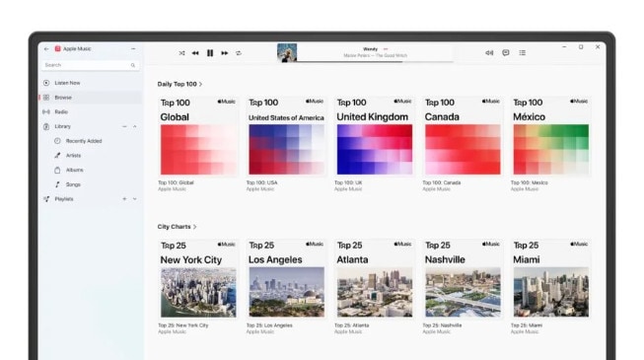Viewport: 644px width, 360px height.
Task: Click the back arrow in the sidebar header
Action: (46, 49)
